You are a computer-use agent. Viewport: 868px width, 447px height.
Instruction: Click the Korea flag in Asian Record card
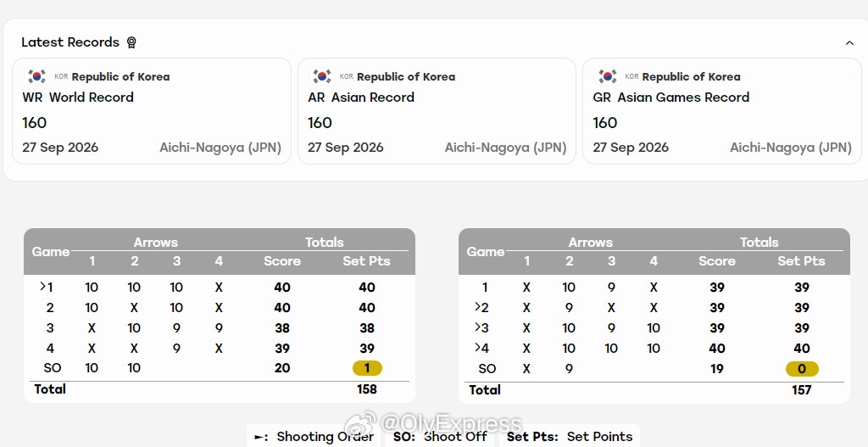pos(322,76)
